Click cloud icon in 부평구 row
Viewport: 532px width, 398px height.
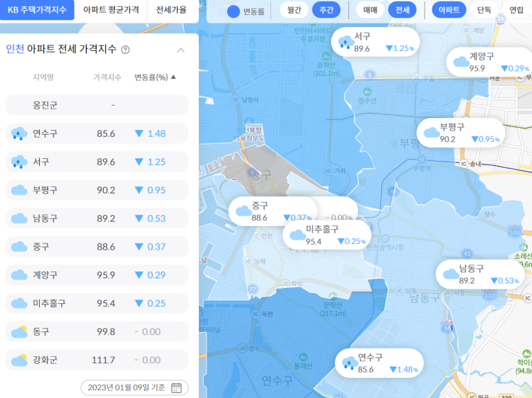point(19,190)
